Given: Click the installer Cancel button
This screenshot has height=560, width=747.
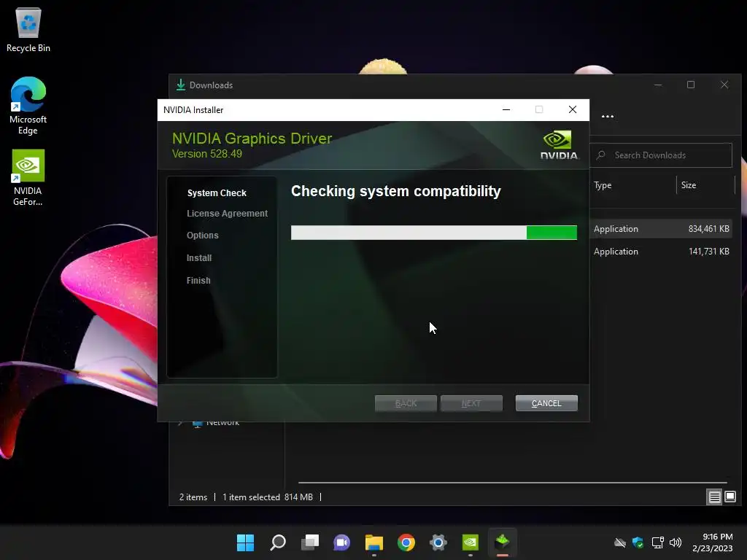Looking at the screenshot, I should click(546, 403).
